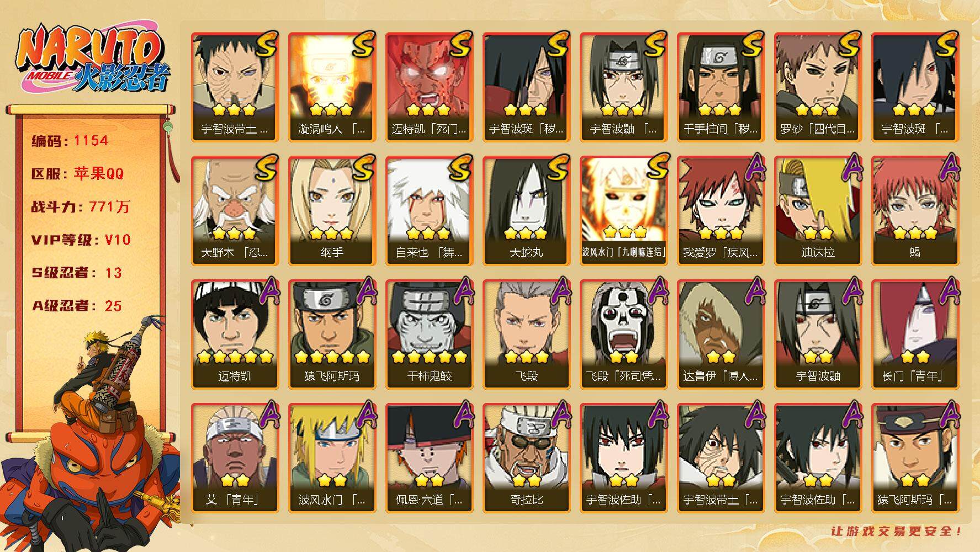The width and height of the screenshot is (980, 552).
Task: Click the A-rank badge on 飞段 card
Action: point(560,291)
